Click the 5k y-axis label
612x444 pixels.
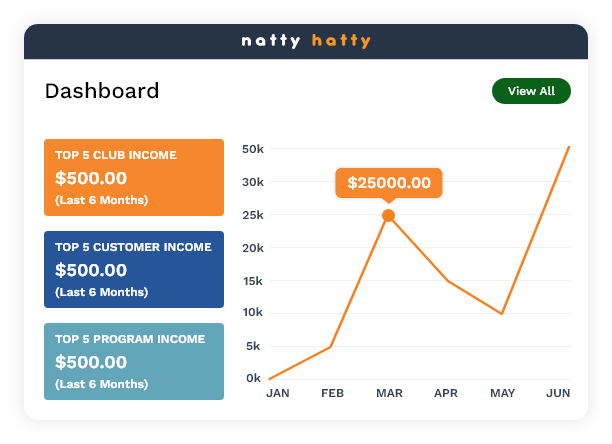click(x=254, y=346)
